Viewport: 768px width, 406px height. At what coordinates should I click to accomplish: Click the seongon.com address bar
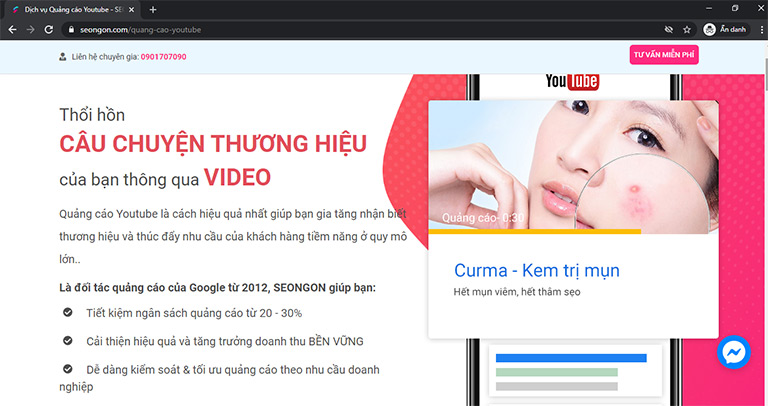362,30
